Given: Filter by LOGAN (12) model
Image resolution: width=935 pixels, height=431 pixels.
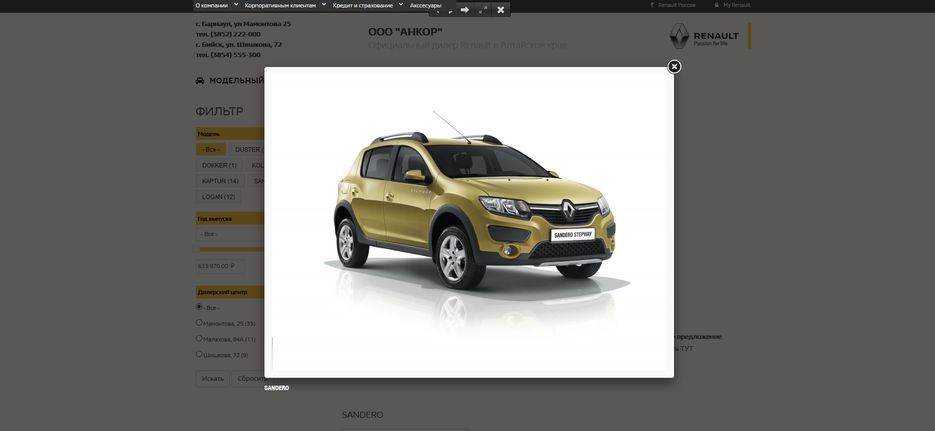Looking at the screenshot, I should pos(218,197).
